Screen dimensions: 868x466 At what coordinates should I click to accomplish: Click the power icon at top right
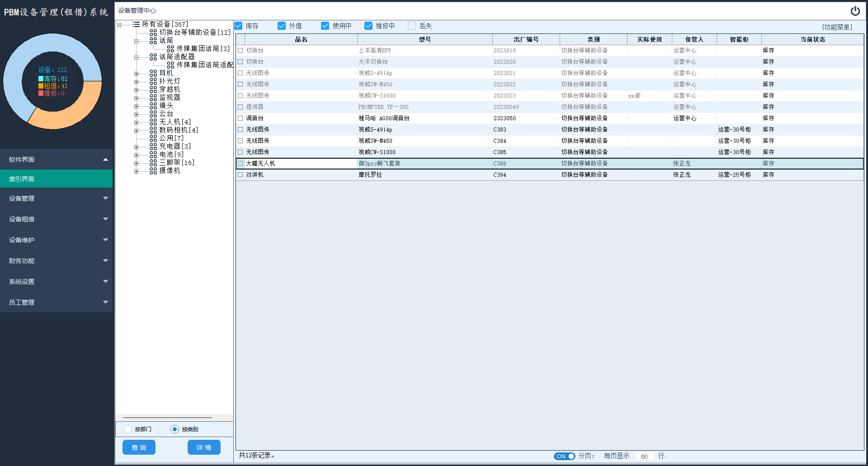click(855, 11)
